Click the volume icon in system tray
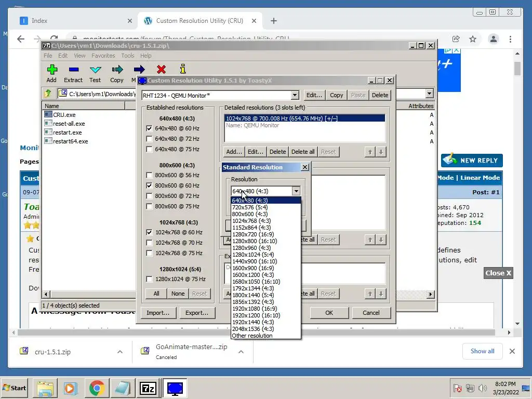 click(x=482, y=388)
